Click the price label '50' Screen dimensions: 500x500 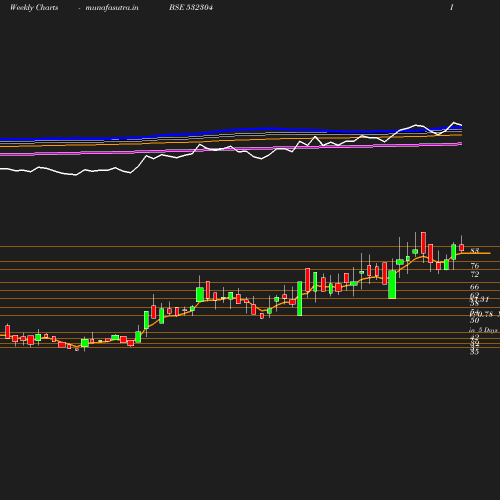click(x=474, y=320)
